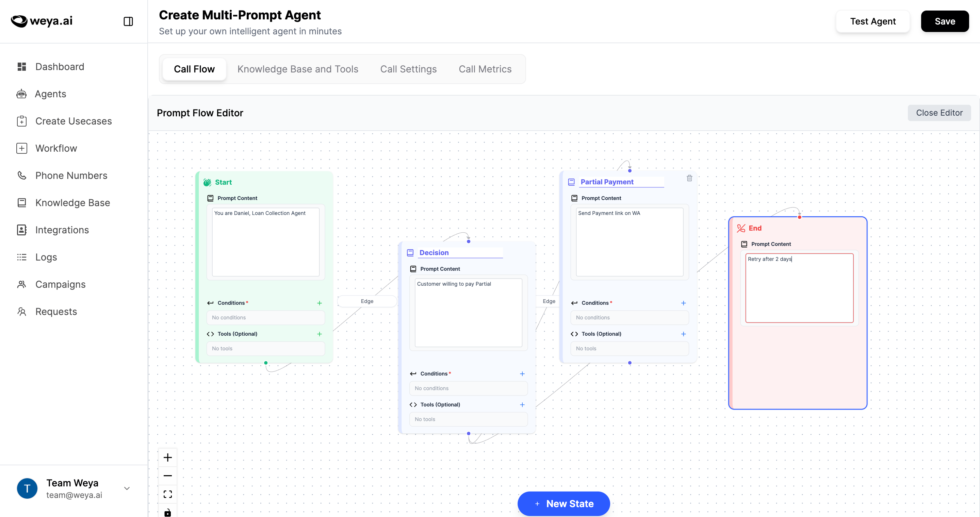Add a tool to Decision node
The image size is (980, 517).
point(522,404)
